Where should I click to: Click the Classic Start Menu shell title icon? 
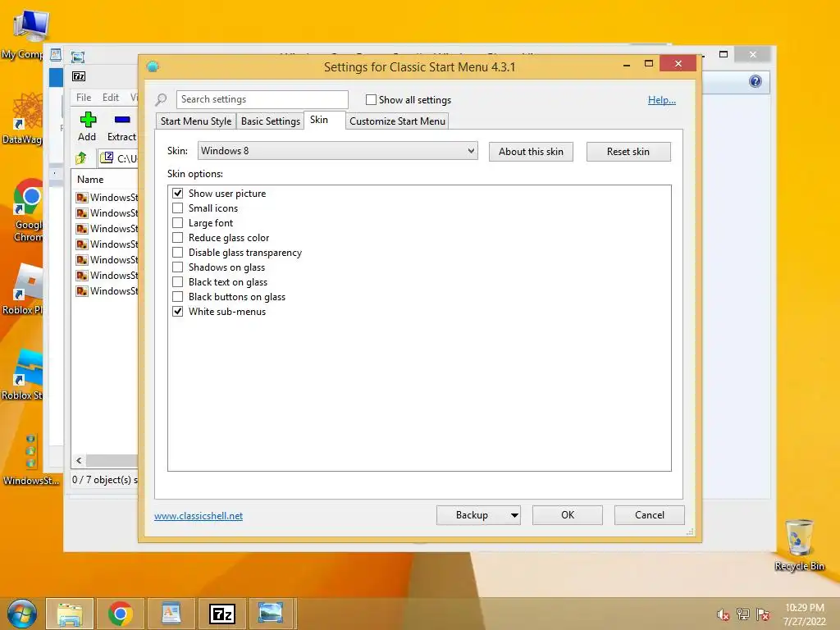click(153, 66)
